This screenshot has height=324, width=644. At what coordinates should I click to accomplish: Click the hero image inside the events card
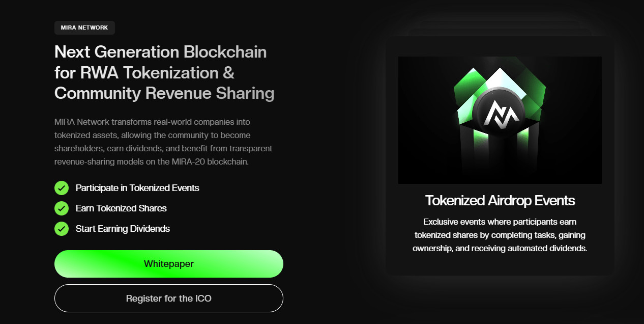click(500, 120)
